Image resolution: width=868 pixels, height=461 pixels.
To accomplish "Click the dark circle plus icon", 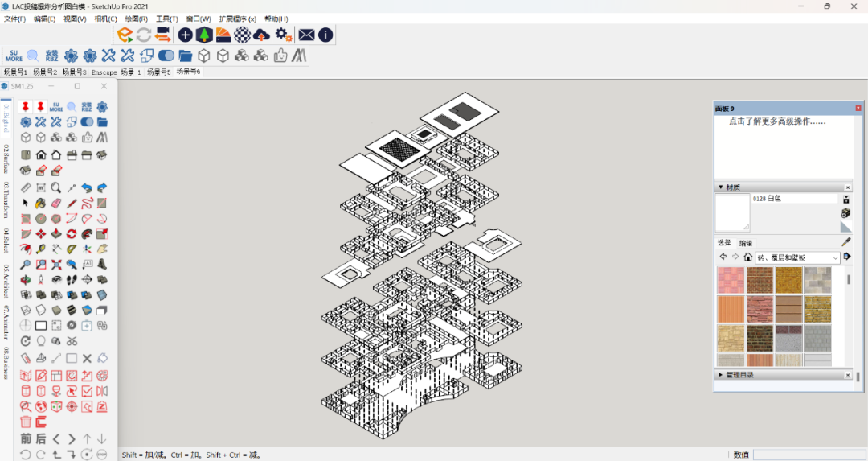I will coord(186,35).
